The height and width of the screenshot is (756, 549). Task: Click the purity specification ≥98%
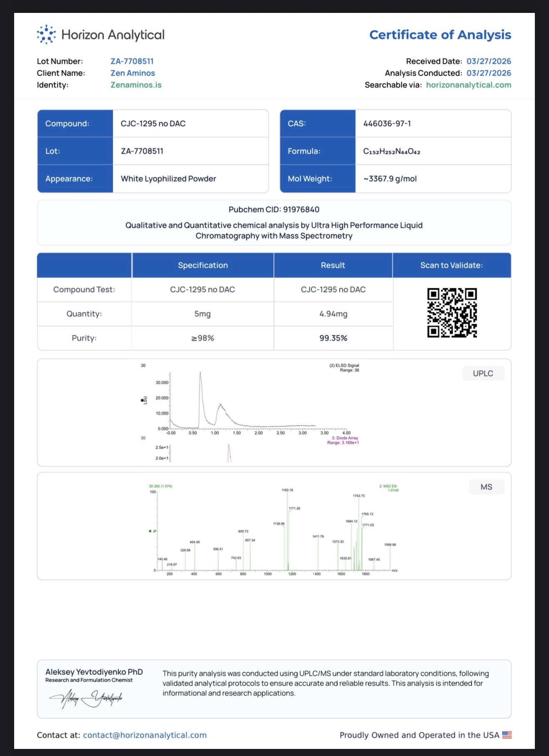[x=203, y=338]
